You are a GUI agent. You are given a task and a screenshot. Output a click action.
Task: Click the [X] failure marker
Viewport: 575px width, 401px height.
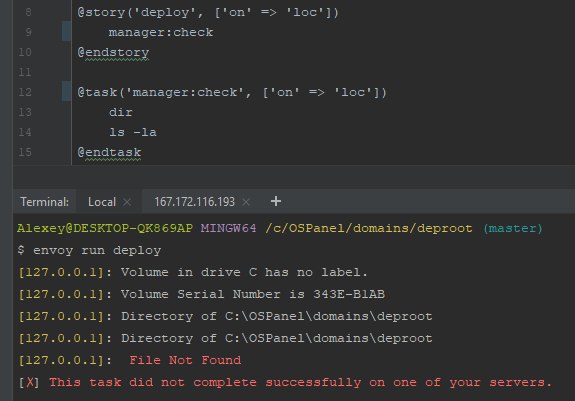pyautogui.click(x=29, y=382)
